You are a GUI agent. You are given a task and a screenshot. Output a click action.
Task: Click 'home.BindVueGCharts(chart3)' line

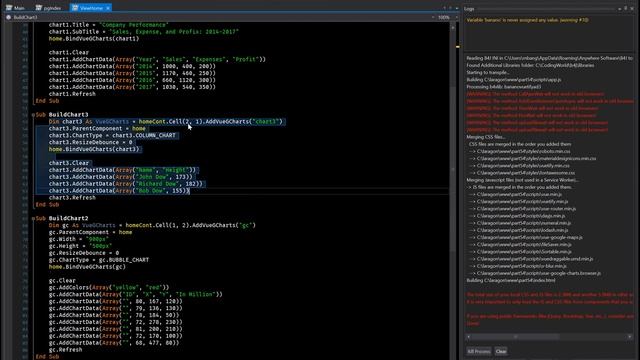coord(94,149)
